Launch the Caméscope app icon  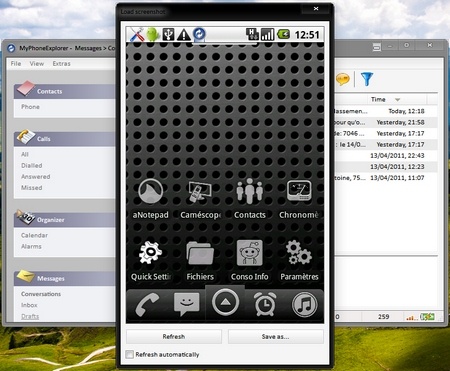coord(200,192)
